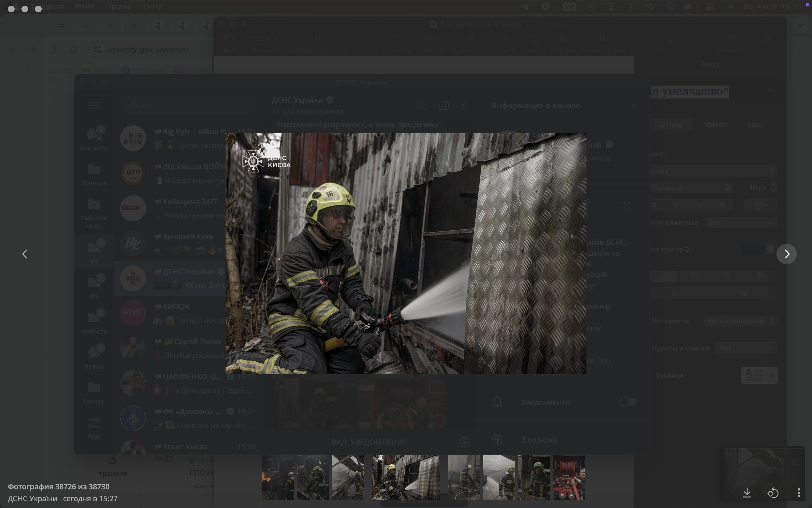Open Spotlight search from the menu bar
Image resolution: width=812 pixels, height=508 pixels.
click(x=670, y=7)
